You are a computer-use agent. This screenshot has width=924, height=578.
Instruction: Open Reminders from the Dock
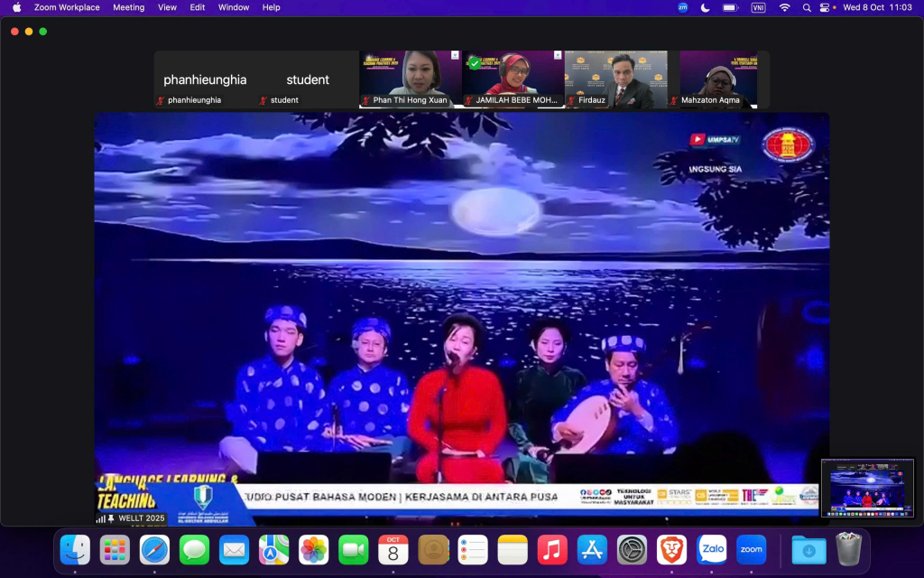click(473, 550)
